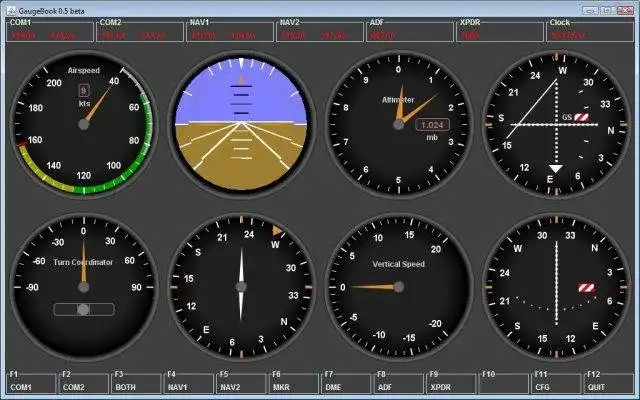Click the F9 XPDR button
Image resolution: width=640 pixels, height=400 pixels.
[x=451, y=382]
